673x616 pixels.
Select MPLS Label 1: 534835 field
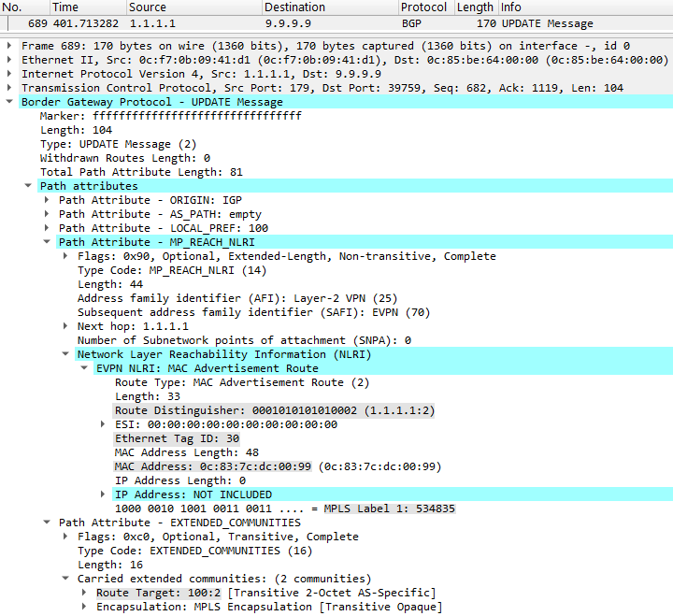click(x=285, y=509)
